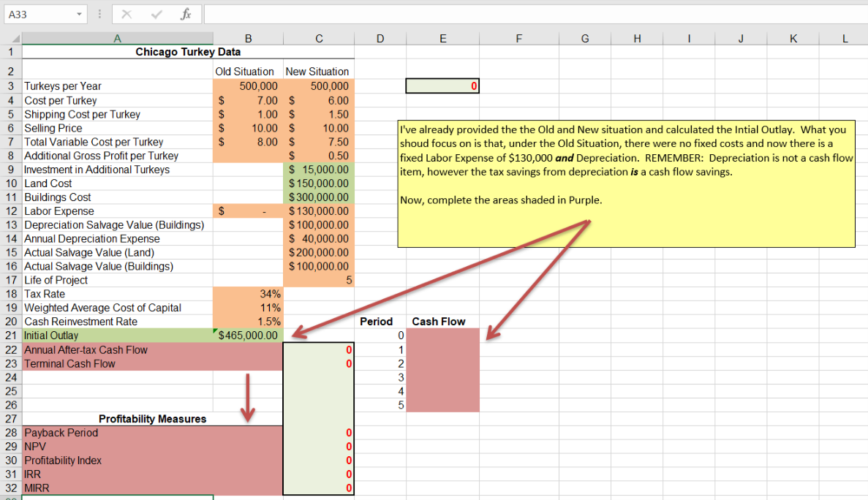Click the NPV label cell
Screen dimensions: 868x500
tap(117, 447)
